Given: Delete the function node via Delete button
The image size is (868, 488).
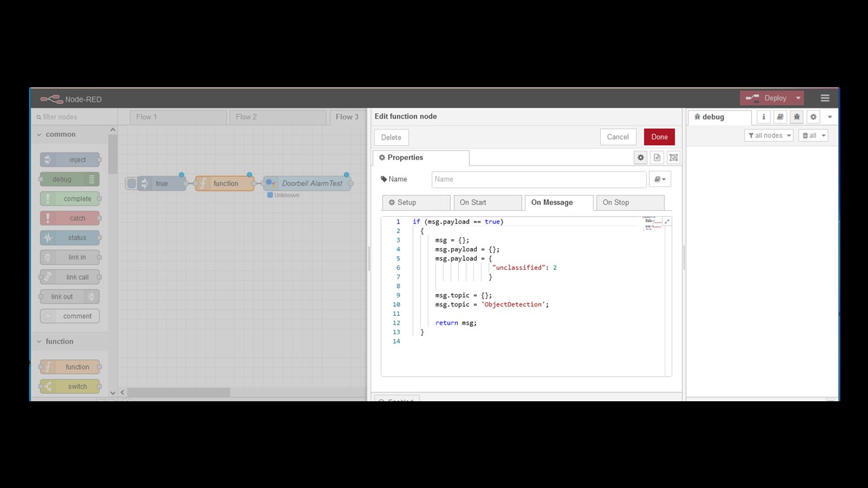Looking at the screenshot, I should (391, 137).
